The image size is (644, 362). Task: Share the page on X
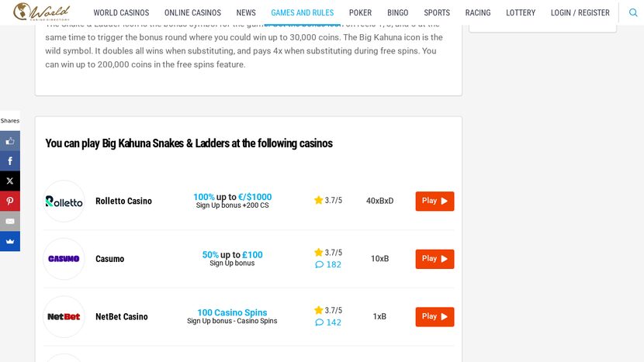pos(10,181)
